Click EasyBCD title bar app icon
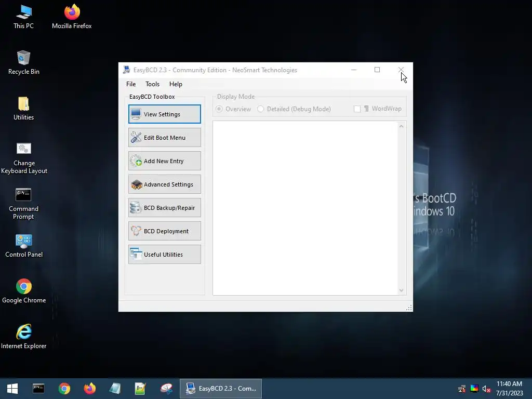This screenshot has width=532, height=399. pyautogui.click(x=127, y=70)
